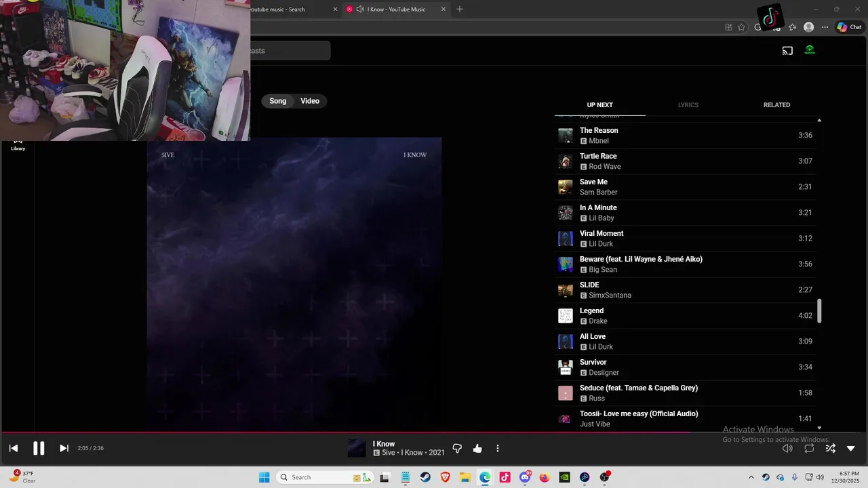Like the song I Know
This screenshot has height=488, width=868.
point(477,448)
